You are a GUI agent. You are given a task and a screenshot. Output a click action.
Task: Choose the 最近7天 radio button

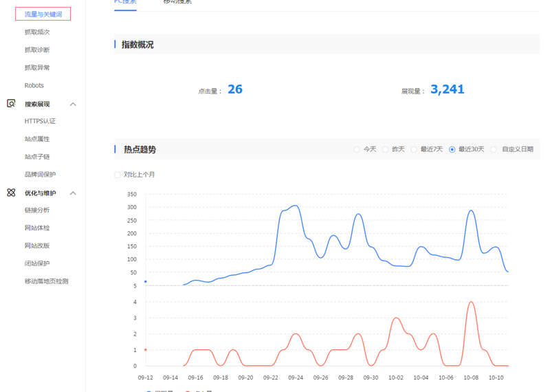414,149
